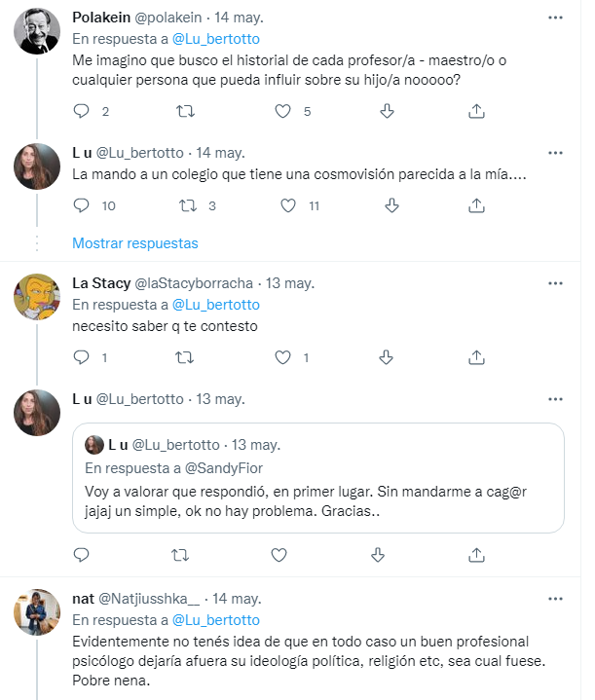The height and width of the screenshot is (700, 595).
Task: Open La Stacy's profile avatar
Action: tap(38, 296)
